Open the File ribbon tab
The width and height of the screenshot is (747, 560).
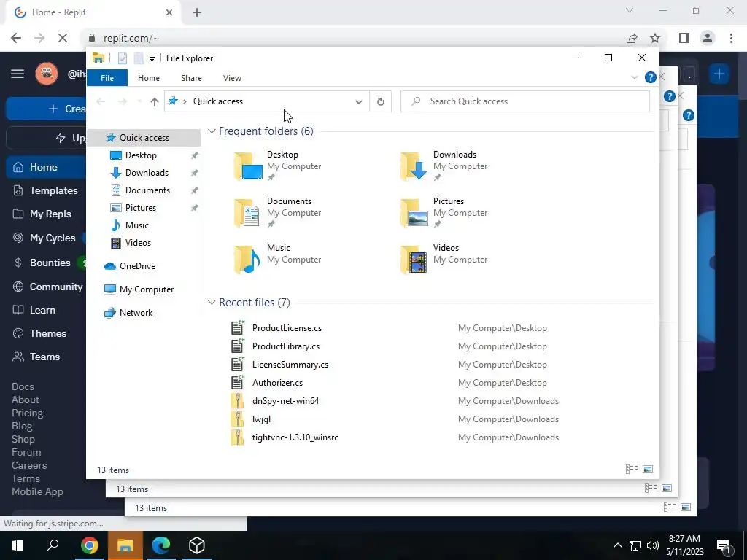click(x=107, y=78)
